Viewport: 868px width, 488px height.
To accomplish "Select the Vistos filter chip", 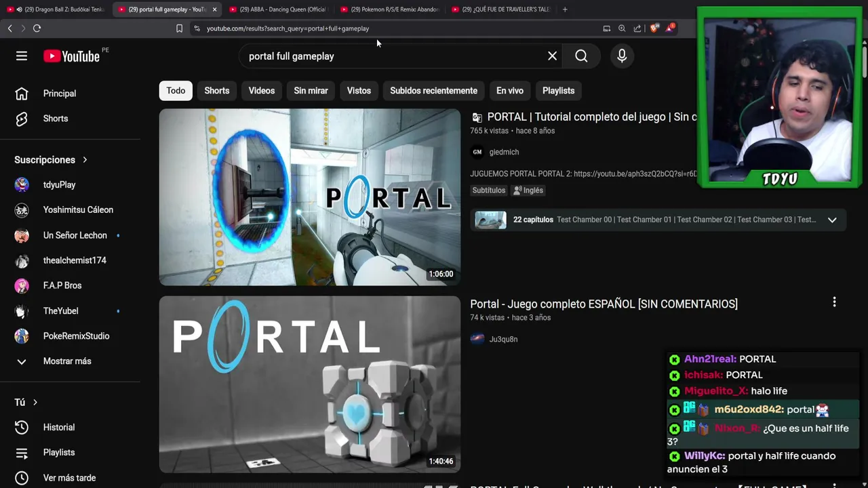I will click(x=359, y=91).
